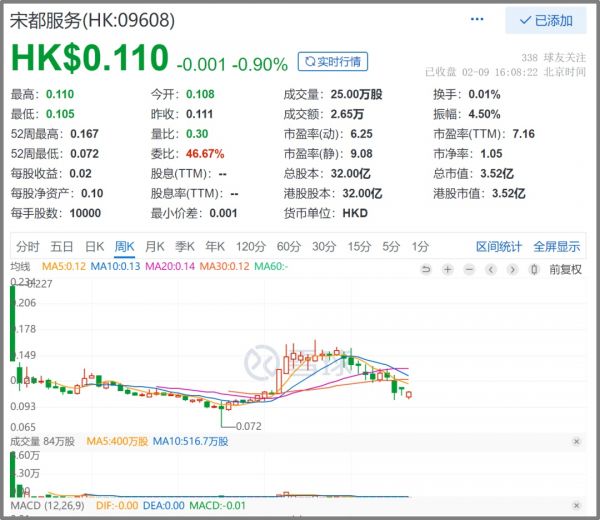Click the price HK$0.110
Viewport: 600px width, 520px height.
(x=90, y=58)
